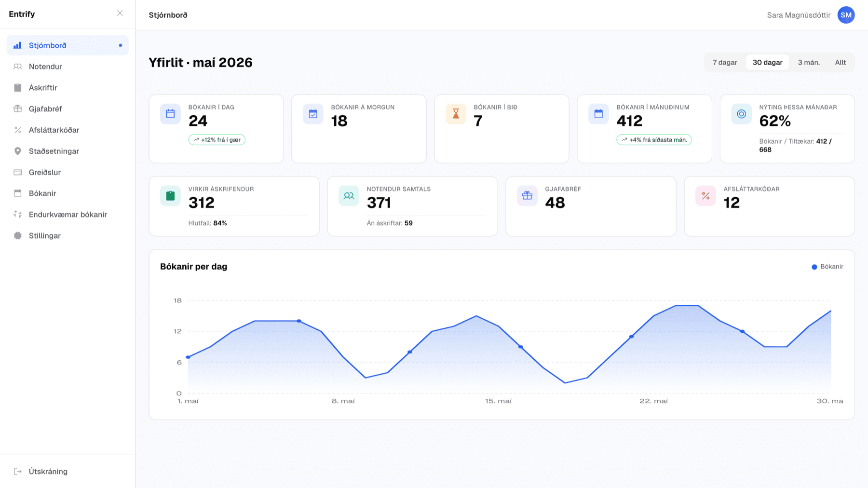
Task: Click the target icon on Nýting þessa mánaðar card
Action: coord(741,114)
